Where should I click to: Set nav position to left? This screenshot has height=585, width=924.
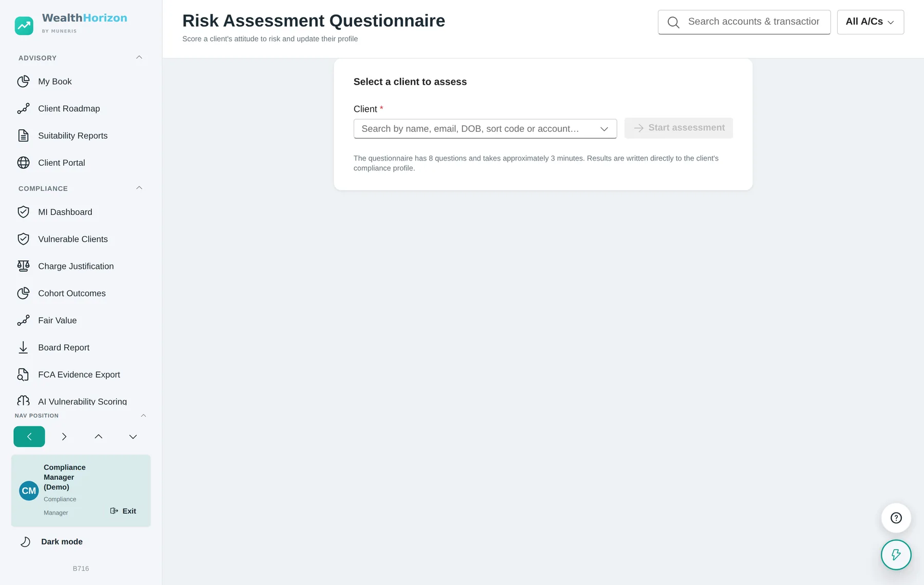tap(29, 437)
